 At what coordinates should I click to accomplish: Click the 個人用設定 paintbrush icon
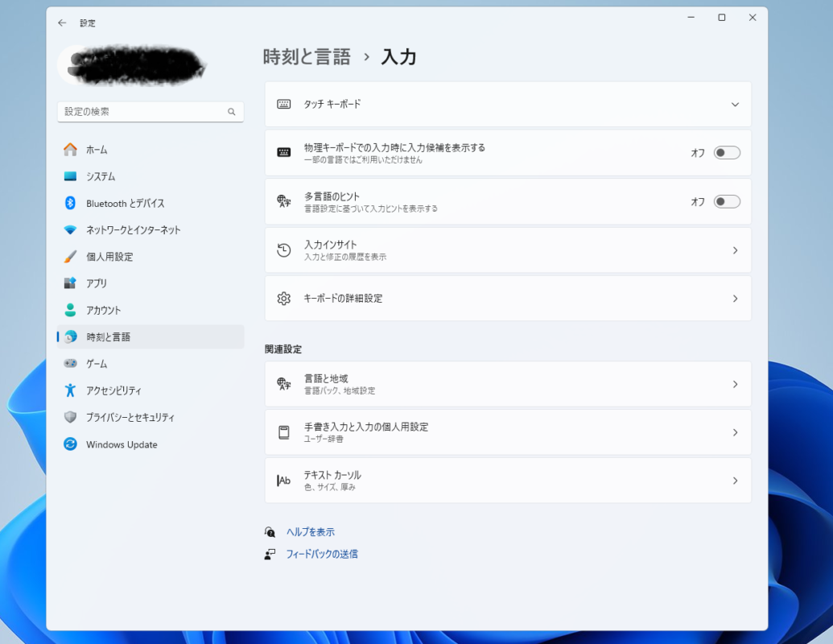point(70,257)
